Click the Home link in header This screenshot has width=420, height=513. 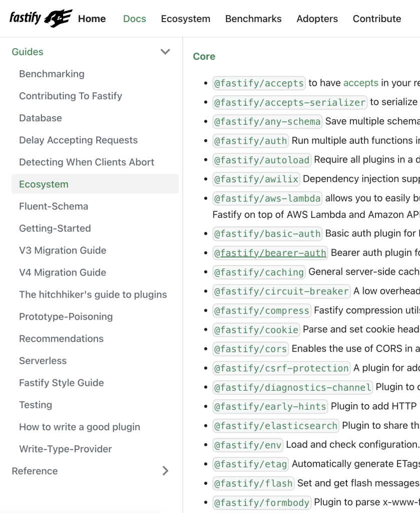pos(92,19)
